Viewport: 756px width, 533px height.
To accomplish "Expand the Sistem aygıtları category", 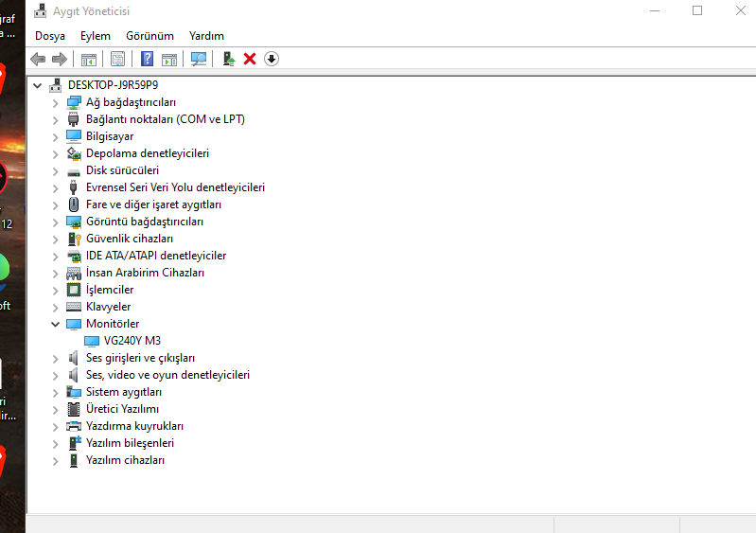I will click(56, 393).
